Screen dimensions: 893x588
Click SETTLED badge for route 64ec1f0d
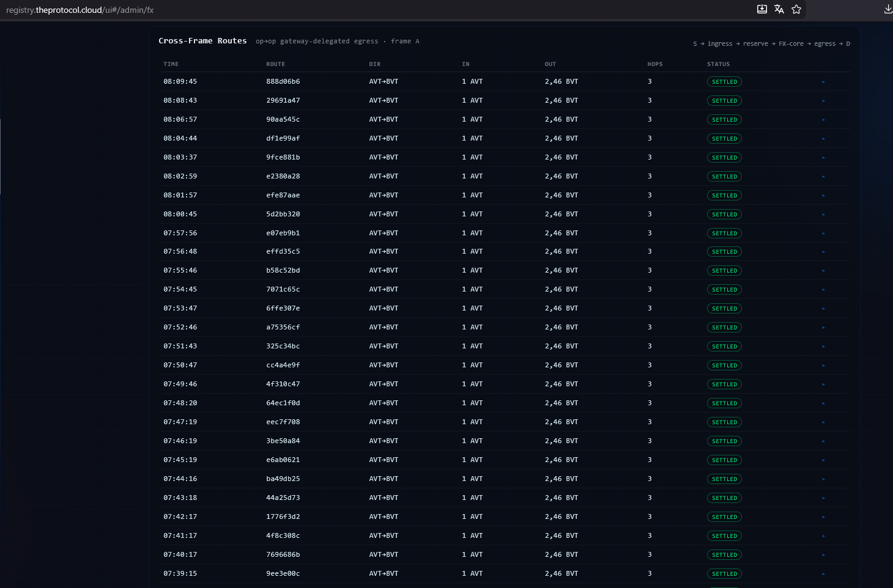click(724, 403)
